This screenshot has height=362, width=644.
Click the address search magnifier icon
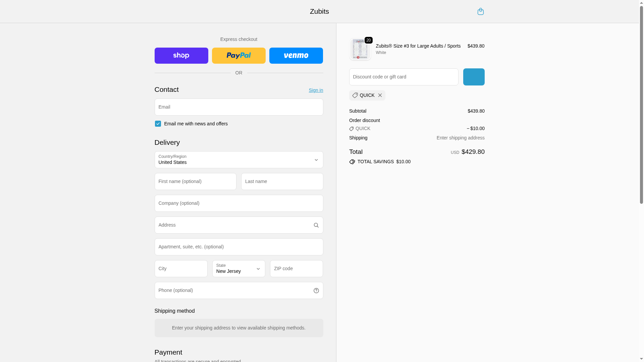[316, 225]
